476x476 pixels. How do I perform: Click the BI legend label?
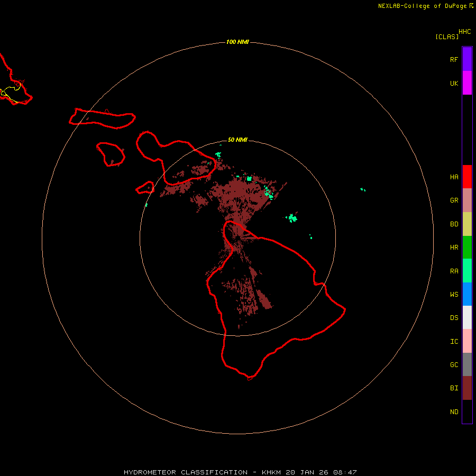click(x=454, y=388)
